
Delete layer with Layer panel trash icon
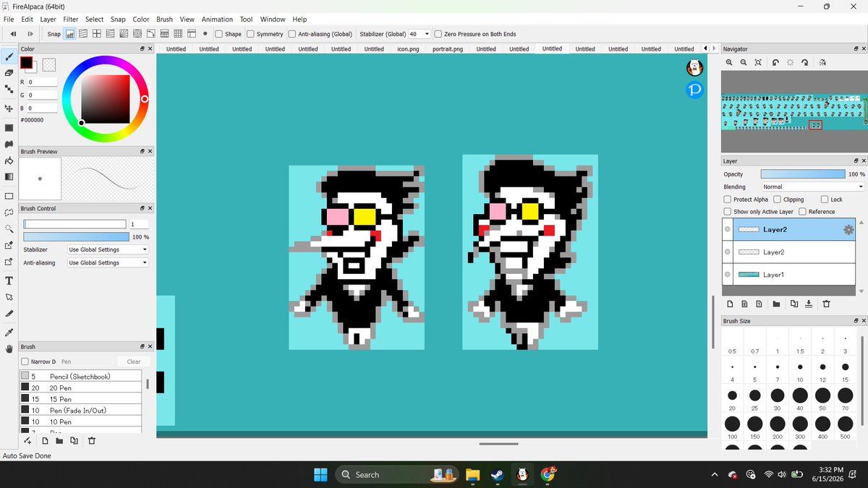tap(826, 304)
